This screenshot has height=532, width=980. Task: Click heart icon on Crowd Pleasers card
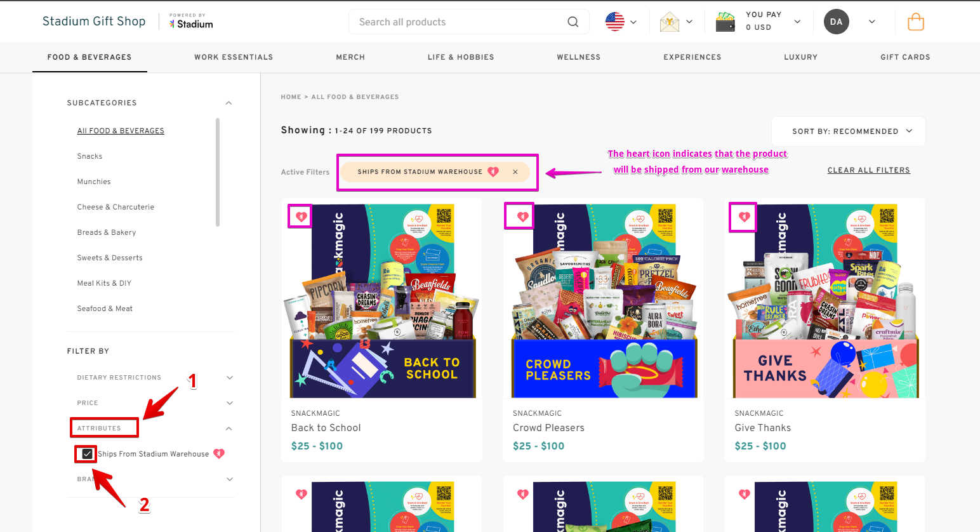pos(522,216)
